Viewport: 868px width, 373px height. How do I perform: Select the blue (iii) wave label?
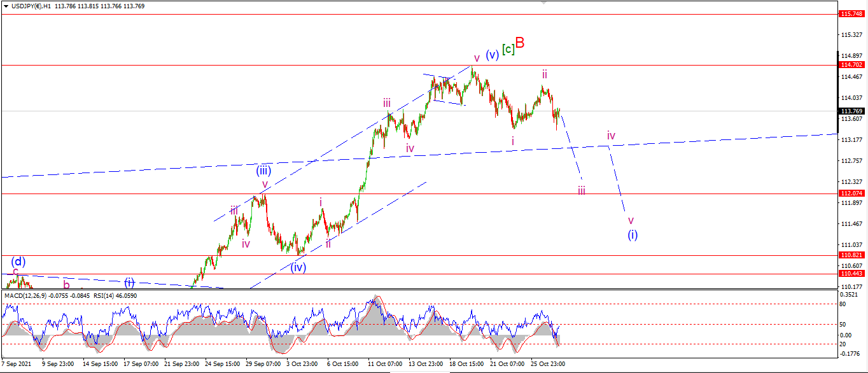click(x=263, y=171)
